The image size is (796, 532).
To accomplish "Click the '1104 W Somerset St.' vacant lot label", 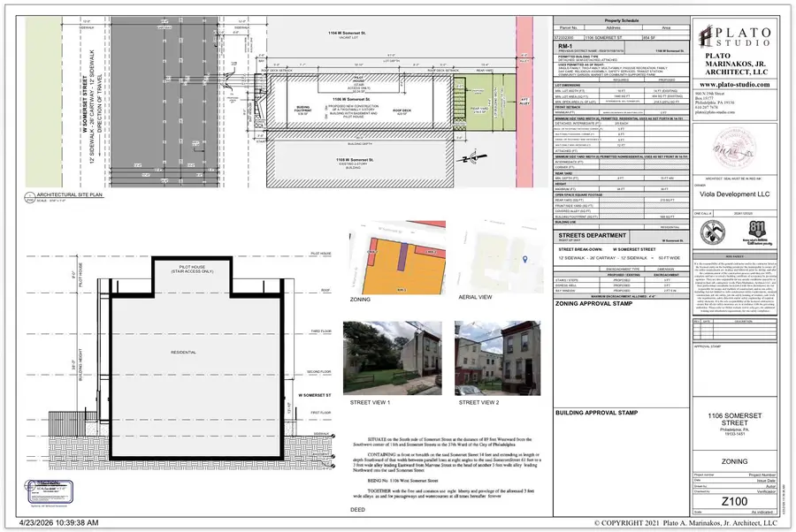I will [347, 33].
